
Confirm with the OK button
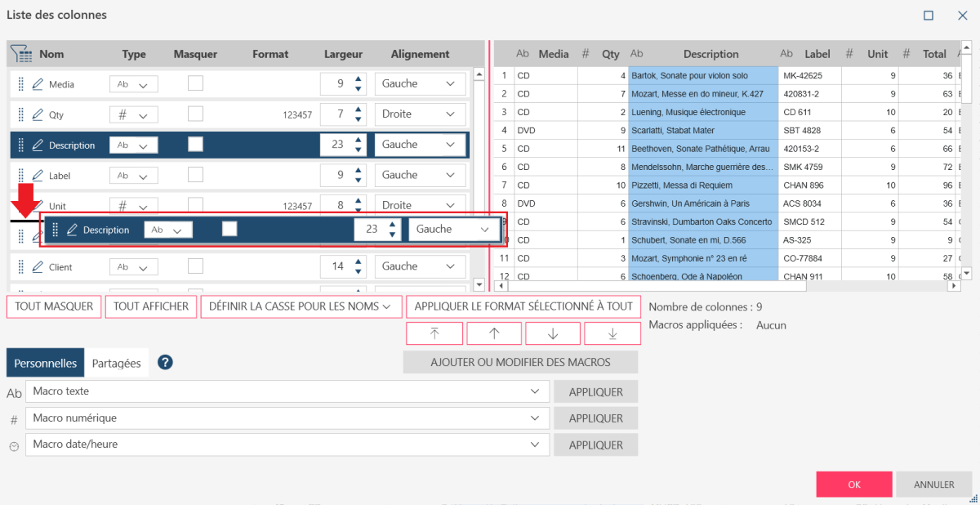coord(853,485)
